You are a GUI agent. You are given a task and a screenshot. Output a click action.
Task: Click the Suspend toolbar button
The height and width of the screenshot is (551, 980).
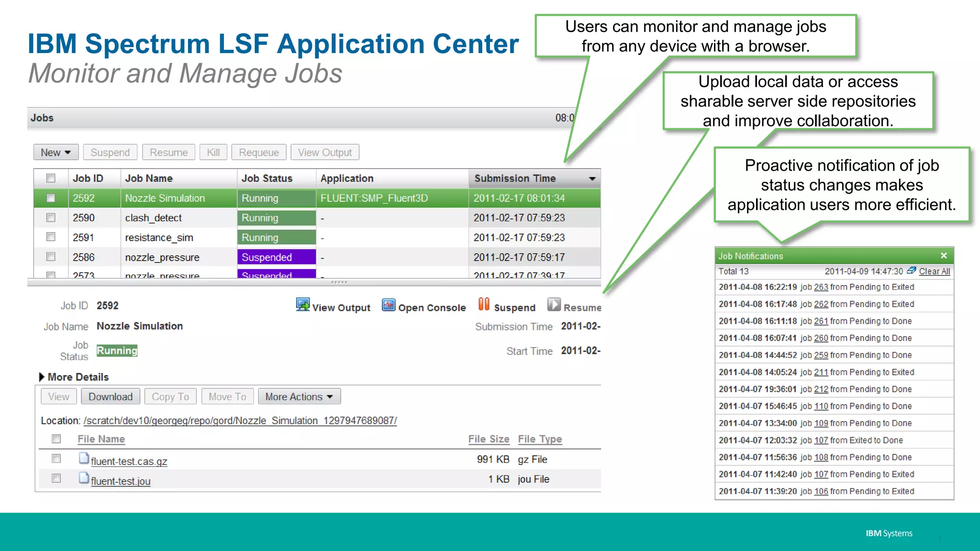pos(110,152)
